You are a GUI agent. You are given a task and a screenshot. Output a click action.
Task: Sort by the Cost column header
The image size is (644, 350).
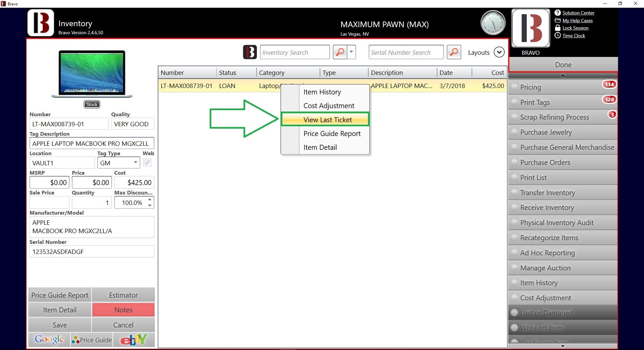[489, 73]
